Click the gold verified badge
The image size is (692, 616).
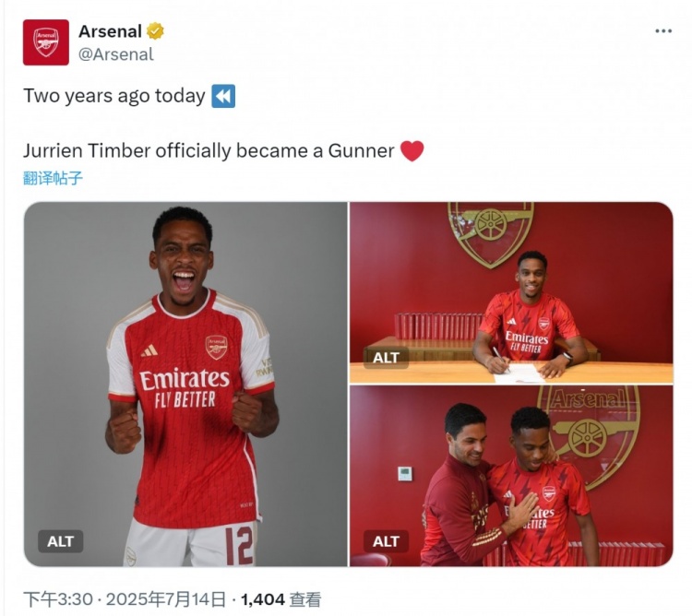click(x=156, y=31)
